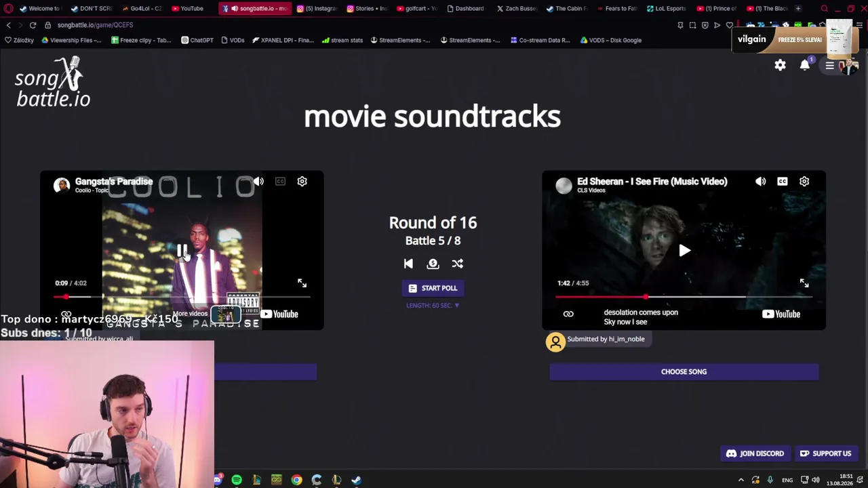Screen dimensions: 868x488
Task: Open a new browser tab
Action: [x=798, y=9]
